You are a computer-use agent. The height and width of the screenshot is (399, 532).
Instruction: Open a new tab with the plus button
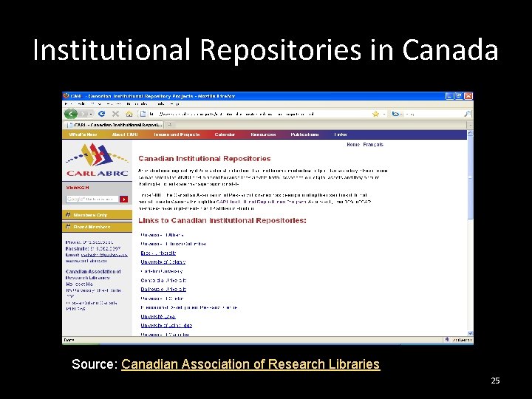(170, 125)
